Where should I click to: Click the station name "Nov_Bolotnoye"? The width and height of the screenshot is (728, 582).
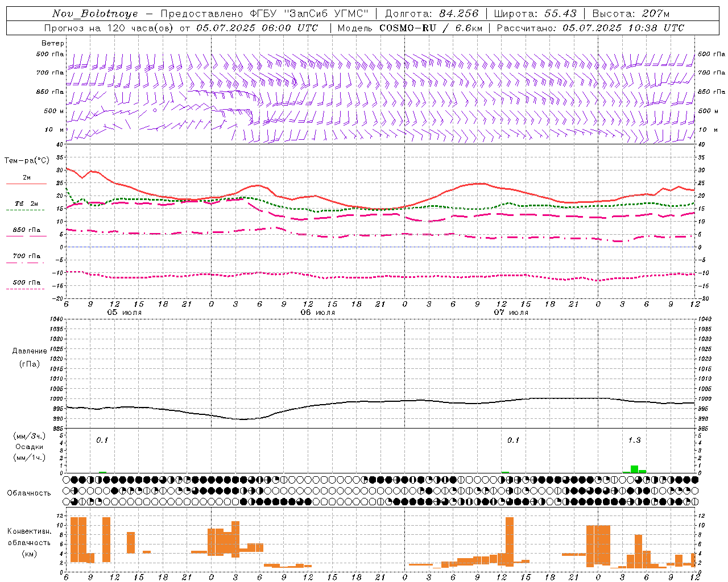coord(95,14)
